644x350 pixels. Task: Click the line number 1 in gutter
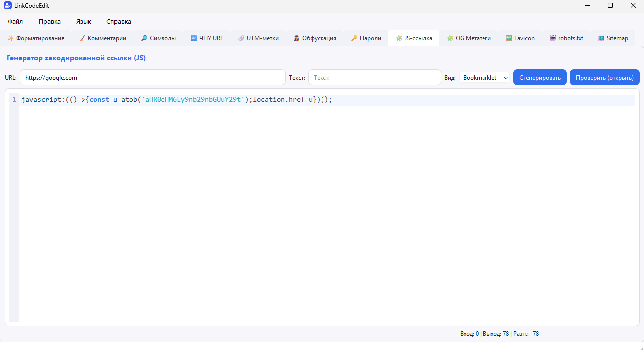(x=14, y=100)
